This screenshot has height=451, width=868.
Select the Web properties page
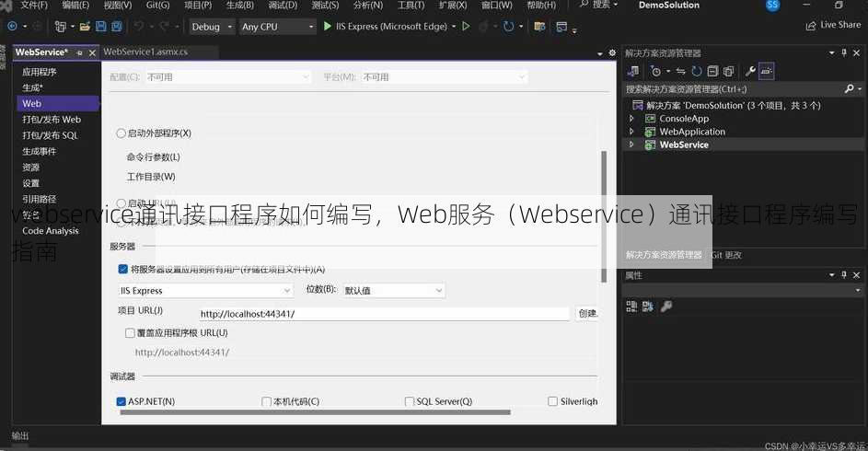click(x=58, y=103)
